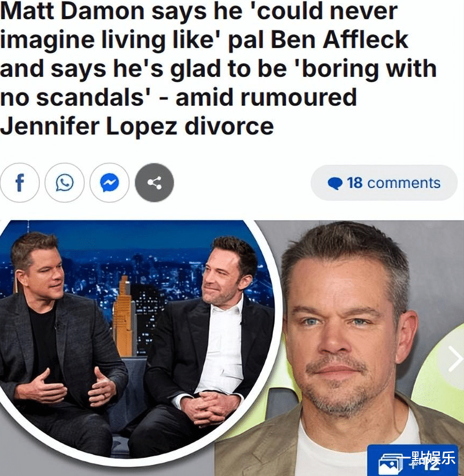Open the 18 comments button

[384, 183]
